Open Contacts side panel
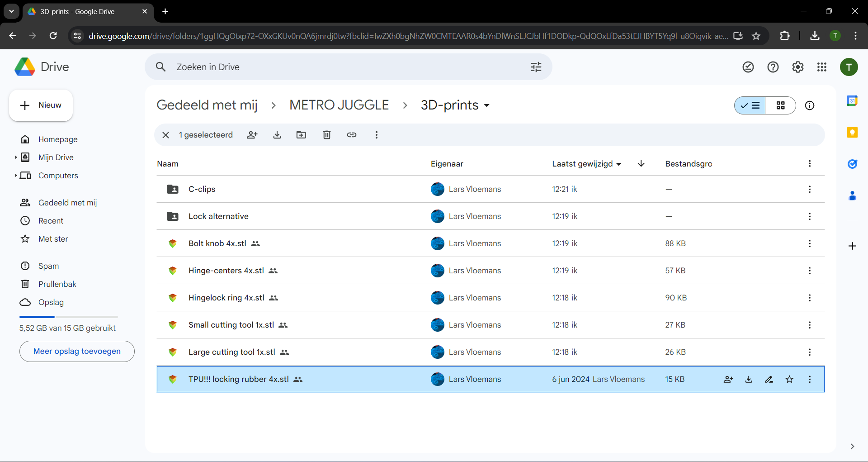The height and width of the screenshot is (462, 868). pos(852,195)
